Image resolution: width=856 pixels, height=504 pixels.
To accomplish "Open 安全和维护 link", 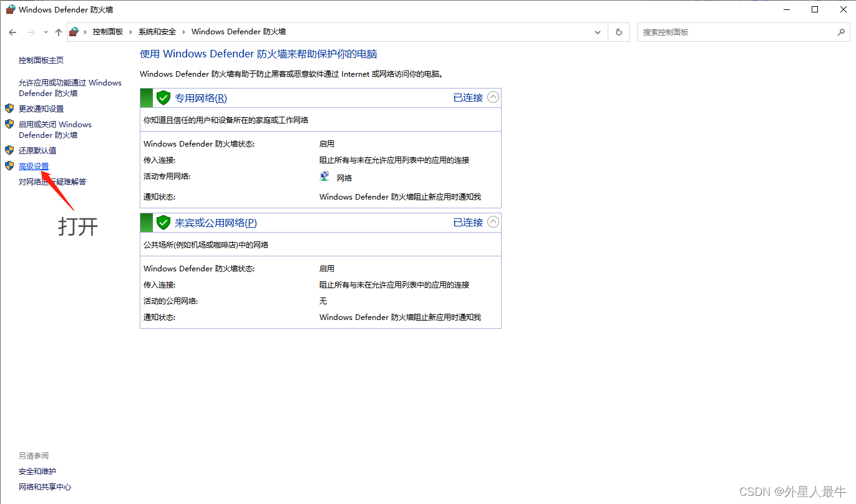I will [37, 472].
